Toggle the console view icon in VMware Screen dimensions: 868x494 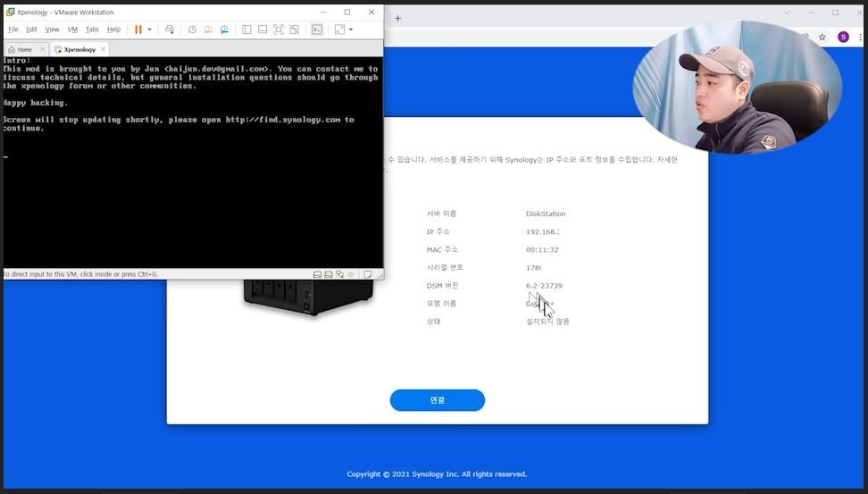click(x=317, y=29)
